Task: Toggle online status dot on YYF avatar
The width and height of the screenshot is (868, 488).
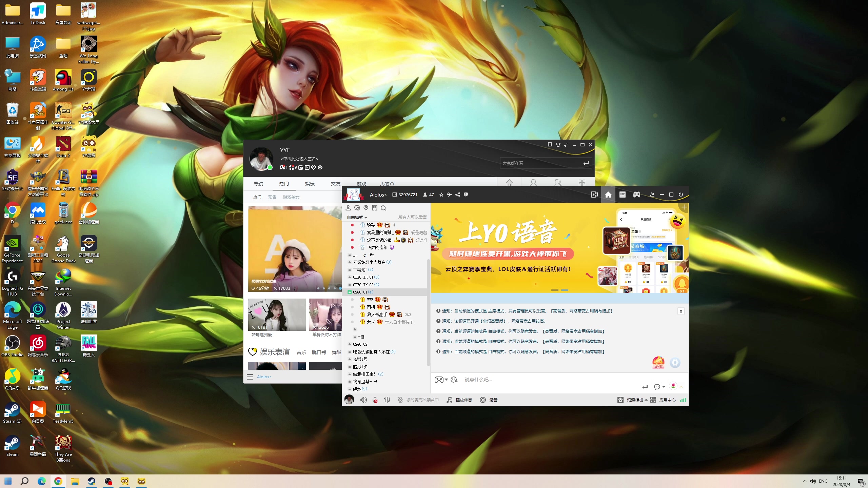Action: (270, 167)
